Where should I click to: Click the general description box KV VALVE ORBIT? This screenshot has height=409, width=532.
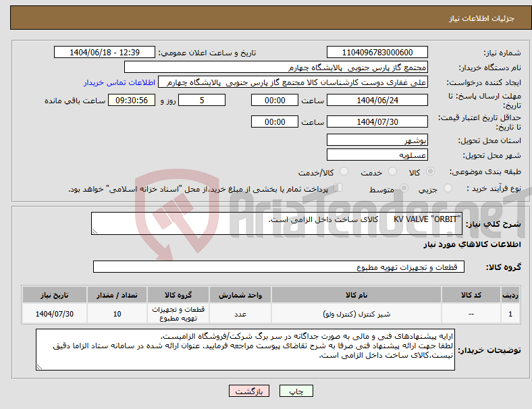click(277, 223)
